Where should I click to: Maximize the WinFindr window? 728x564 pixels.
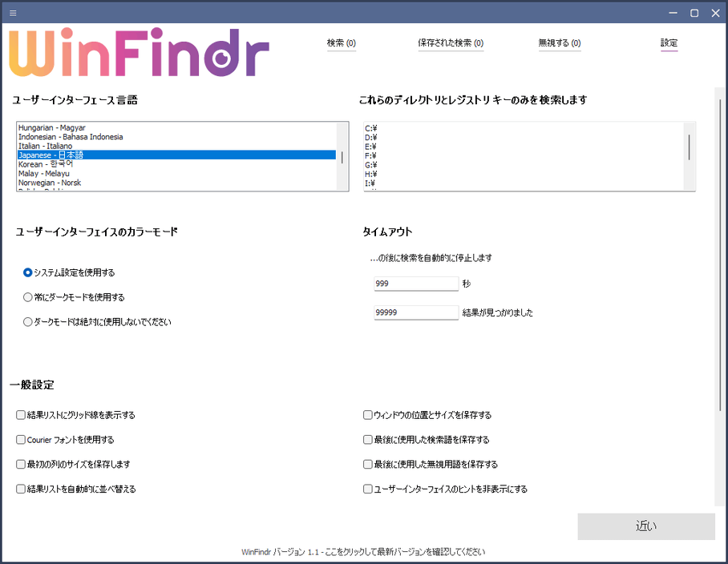click(x=694, y=13)
